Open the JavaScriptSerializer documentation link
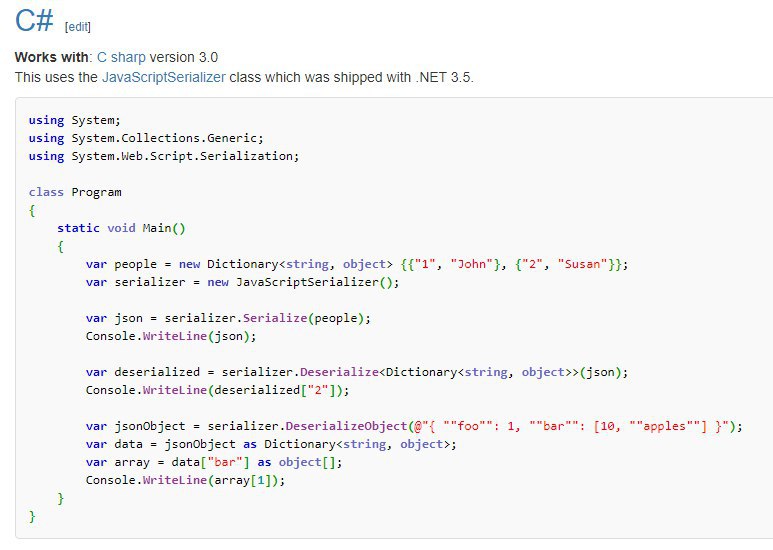 pos(164,77)
